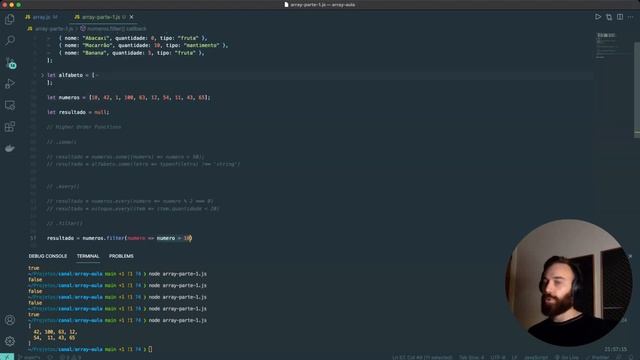640x360 pixels.
Task: Click the '// Higher Order Functions' comment
Action: (84, 127)
